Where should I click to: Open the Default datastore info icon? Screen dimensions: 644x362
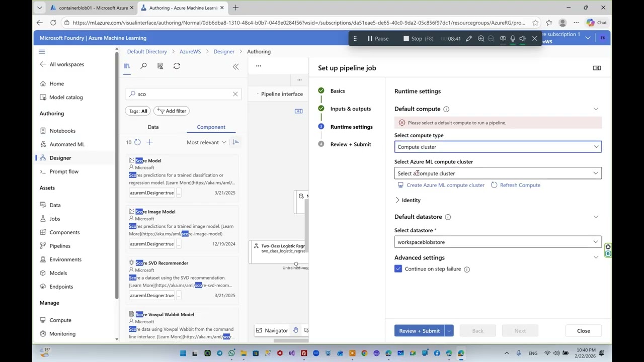tap(448, 217)
